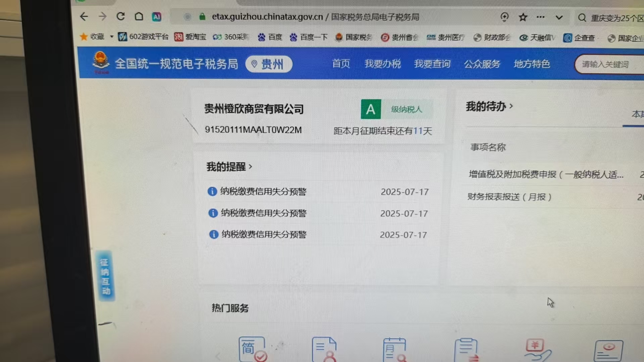Open the browser three-dots menu
The height and width of the screenshot is (362, 644).
[x=540, y=17]
